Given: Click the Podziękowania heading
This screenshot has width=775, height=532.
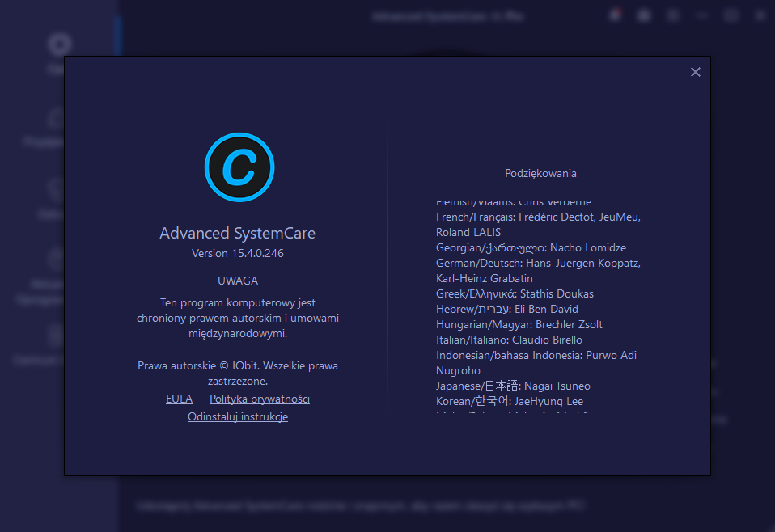Looking at the screenshot, I should [540, 173].
